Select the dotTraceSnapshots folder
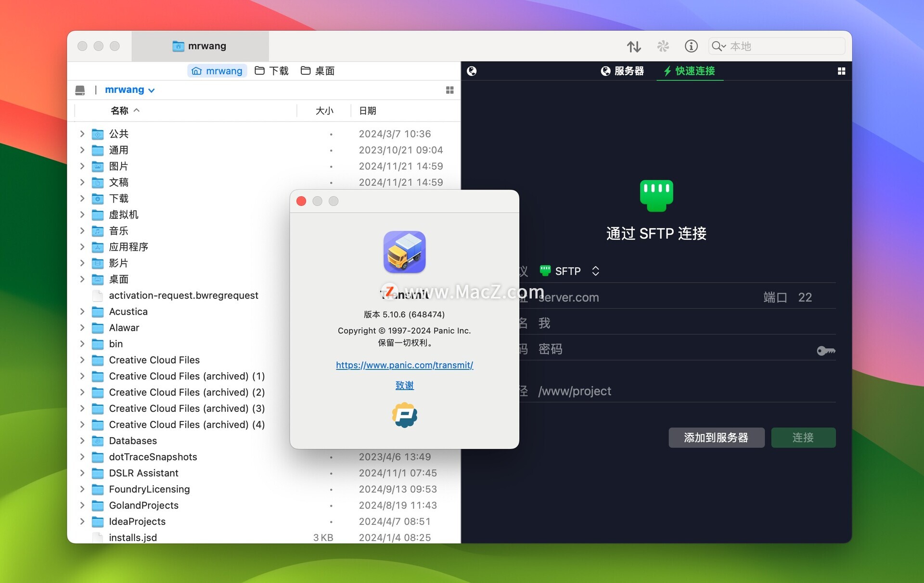This screenshot has width=924, height=583. click(x=153, y=456)
